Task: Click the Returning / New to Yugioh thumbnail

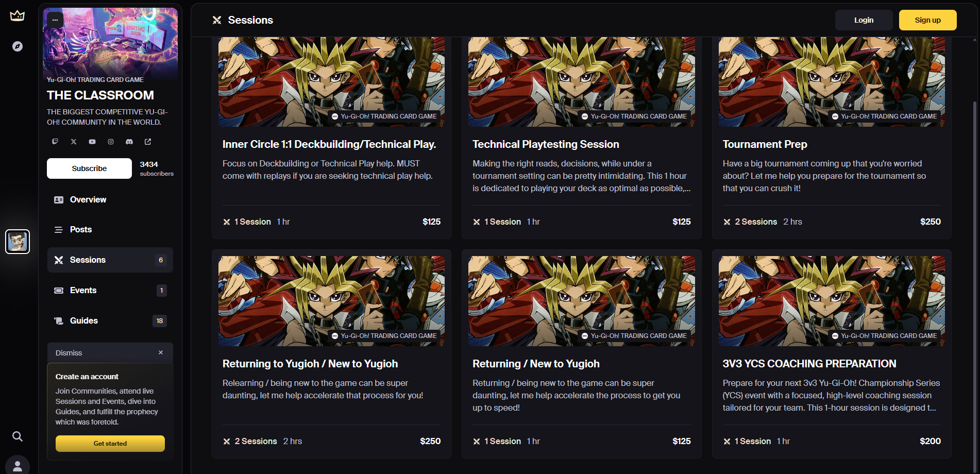Action: tap(582, 301)
